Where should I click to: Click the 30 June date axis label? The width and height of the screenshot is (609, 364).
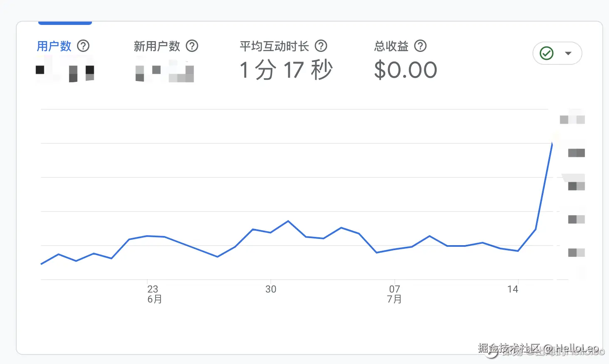pyautogui.click(x=271, y=289)
